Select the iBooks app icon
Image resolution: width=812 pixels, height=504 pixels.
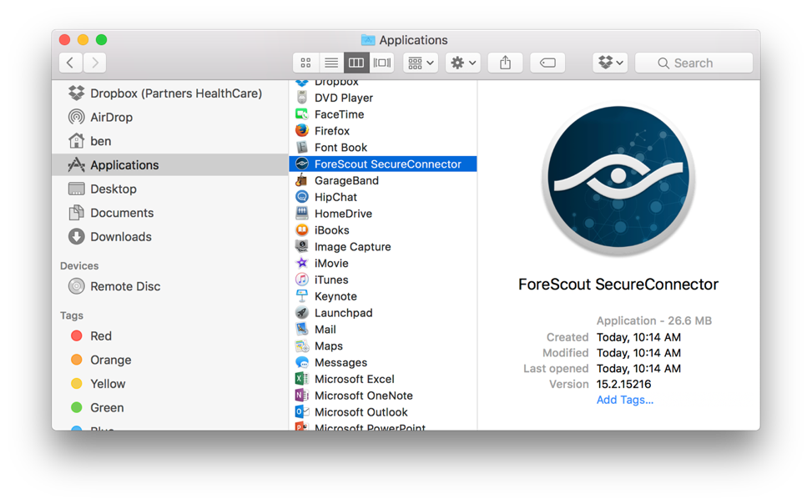pos(302,230)
